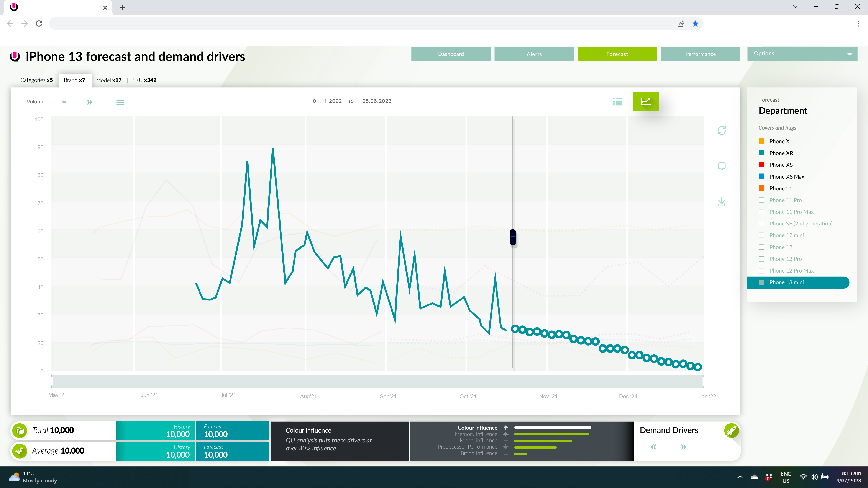
Task: Toggle iPhone 11 Pro checkbox
Action: pyautogui.click(x=761, y=200)
